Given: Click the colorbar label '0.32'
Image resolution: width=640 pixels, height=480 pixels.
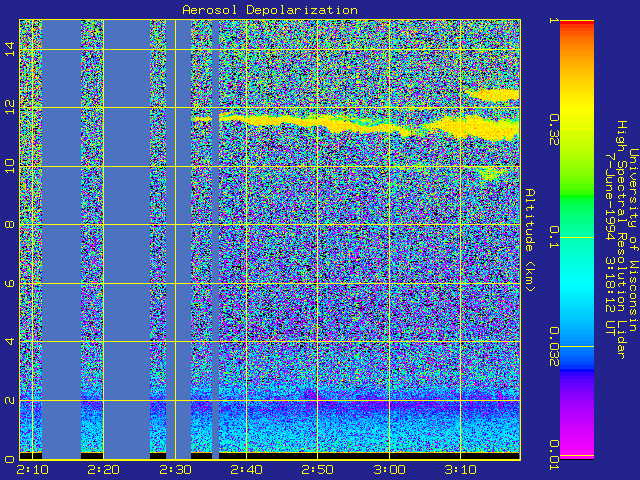Looking at the screenshot, I should (x=554, y=130).
